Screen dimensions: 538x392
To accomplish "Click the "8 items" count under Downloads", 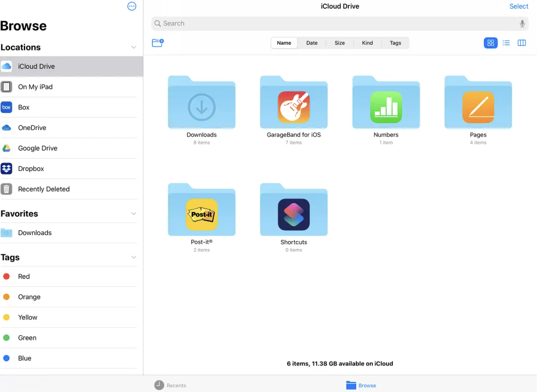I will click(x=201, y=143).
